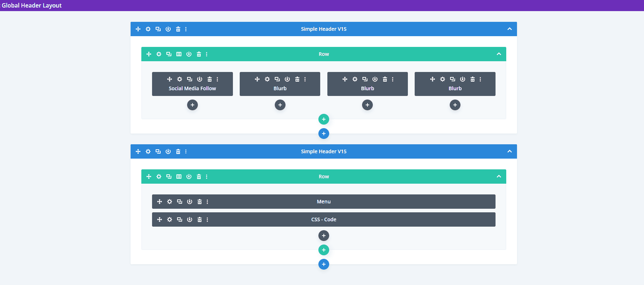Open settings of the section containing the Menu

tap(148, 151)
